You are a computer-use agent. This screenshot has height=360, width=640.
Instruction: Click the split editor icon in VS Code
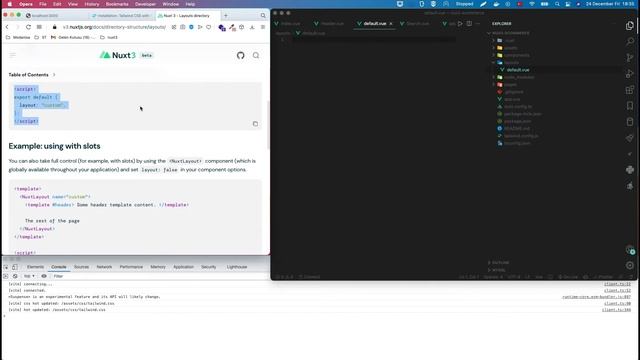469,24
